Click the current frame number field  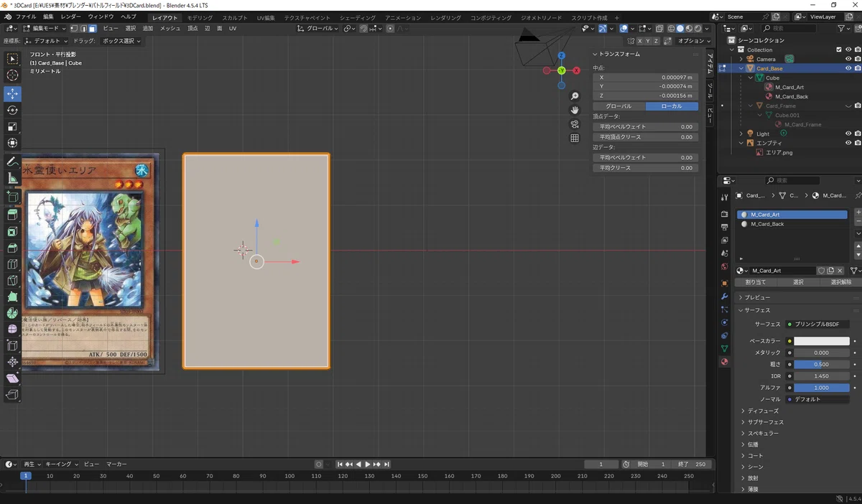point(602,465)
